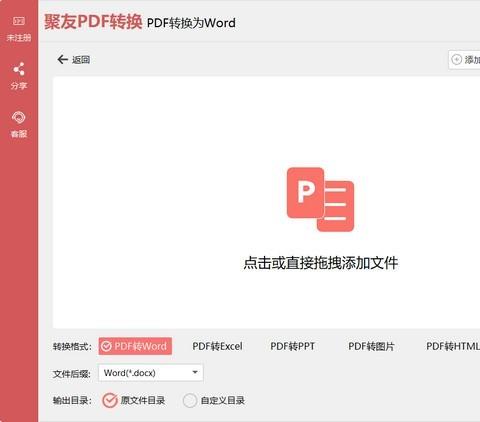Click the plus icon to 添加 files
Screen dimensions: 480x422
pos(456,60)
